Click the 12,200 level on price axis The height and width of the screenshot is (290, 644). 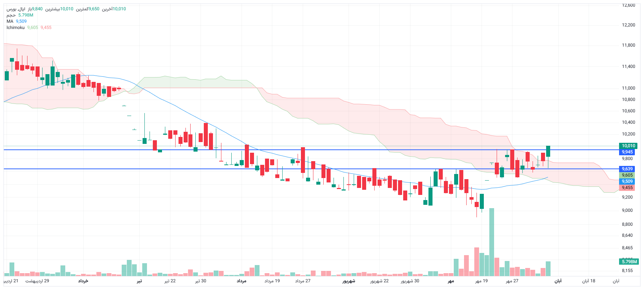point(629,25)
